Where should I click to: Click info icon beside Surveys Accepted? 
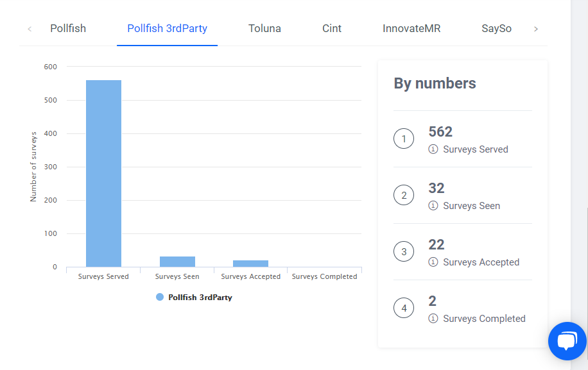click(x=433, y=262)
